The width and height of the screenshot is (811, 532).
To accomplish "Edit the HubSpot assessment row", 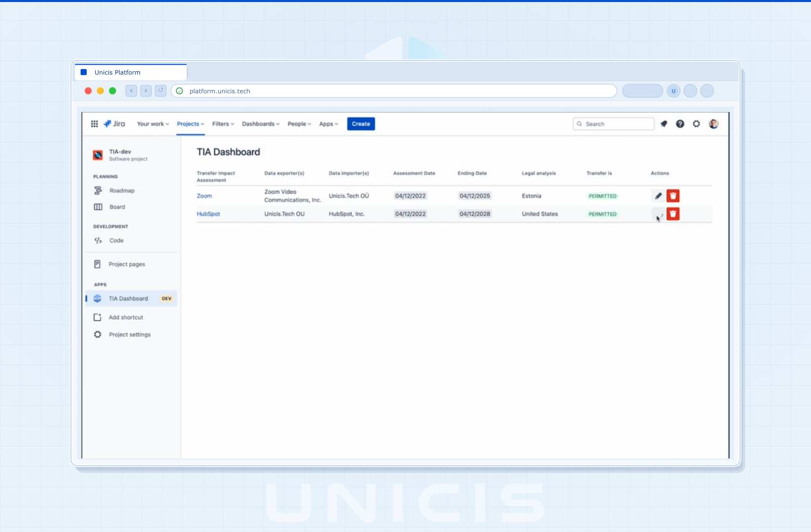I will [x=658, y=214].
